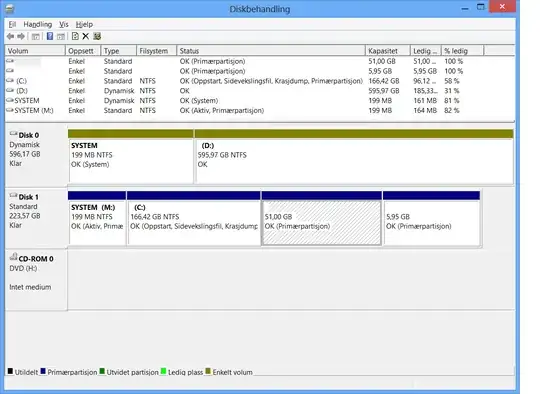Open the Hjelp menu

[84, 24]
